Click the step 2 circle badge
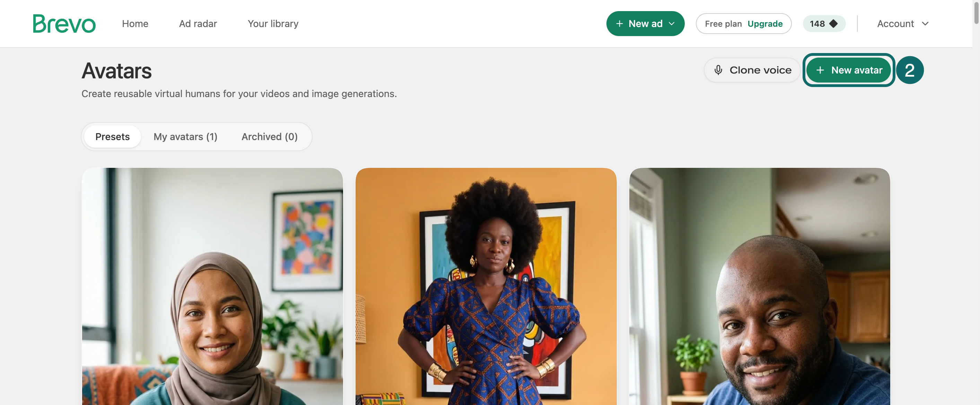 coord(910,70)
